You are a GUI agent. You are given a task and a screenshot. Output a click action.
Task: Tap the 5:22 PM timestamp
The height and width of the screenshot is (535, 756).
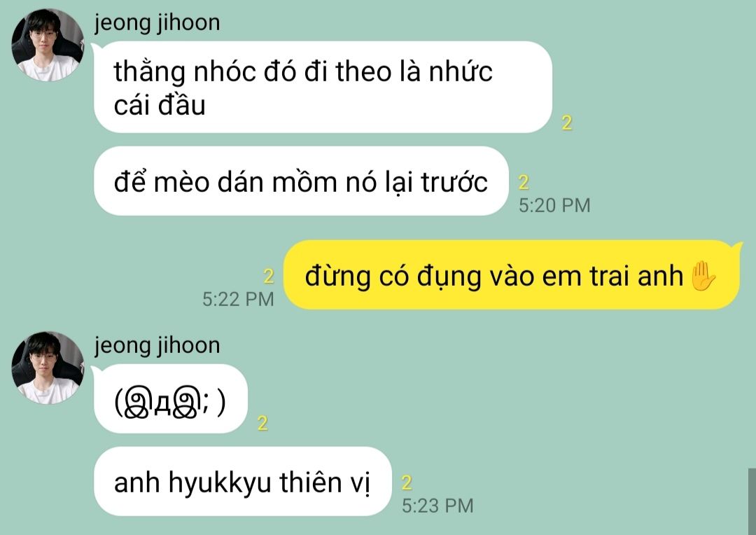tap(238, 299)
